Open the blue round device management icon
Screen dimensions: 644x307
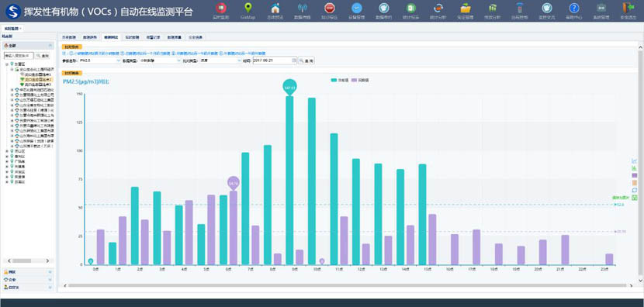click(x=356, y=8)
